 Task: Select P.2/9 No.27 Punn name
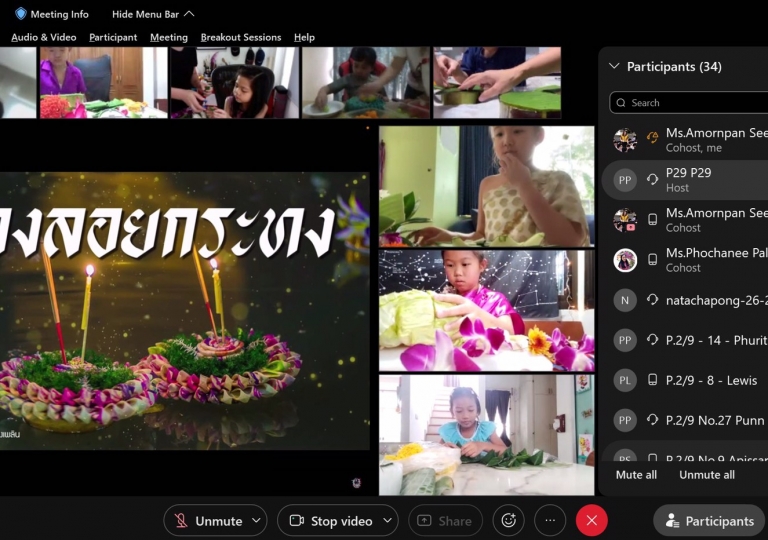[715, 420]
